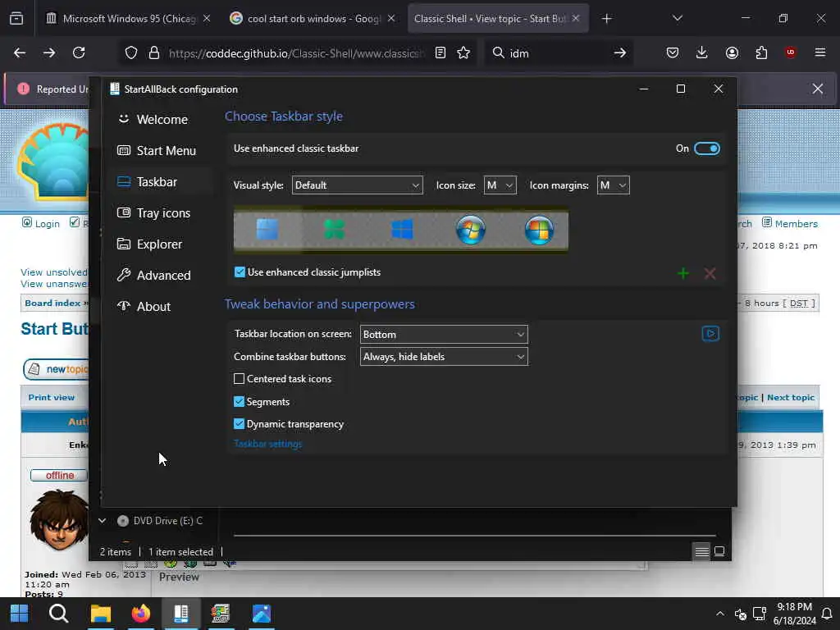Switch to the Microsoft Windows 95 tab
Image resolution: width=840 pixels, height=630 pixels.
[129, 19]
